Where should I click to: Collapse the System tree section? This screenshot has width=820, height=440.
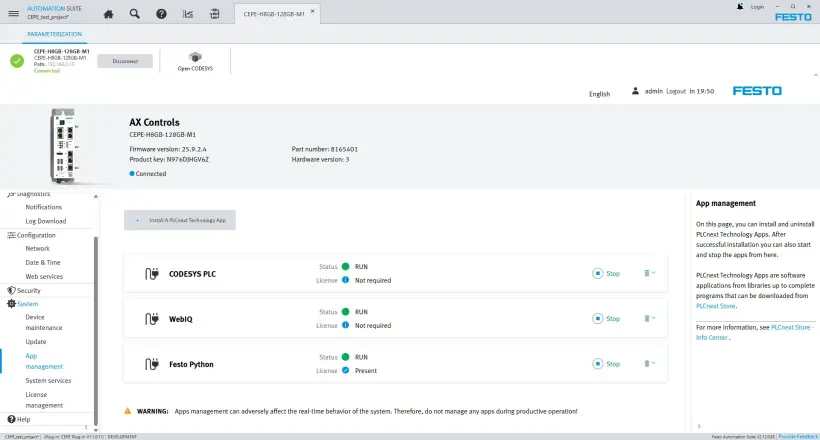[11, 303]
